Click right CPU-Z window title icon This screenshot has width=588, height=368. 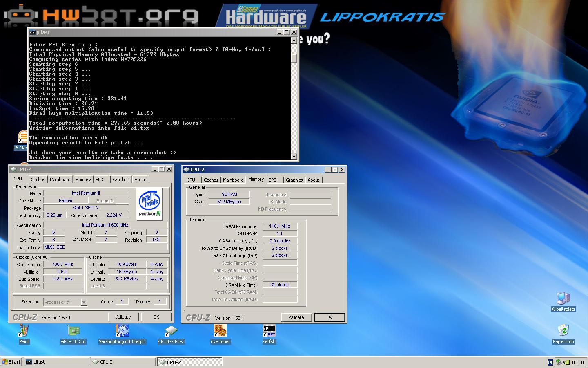(x=187, y=170)
